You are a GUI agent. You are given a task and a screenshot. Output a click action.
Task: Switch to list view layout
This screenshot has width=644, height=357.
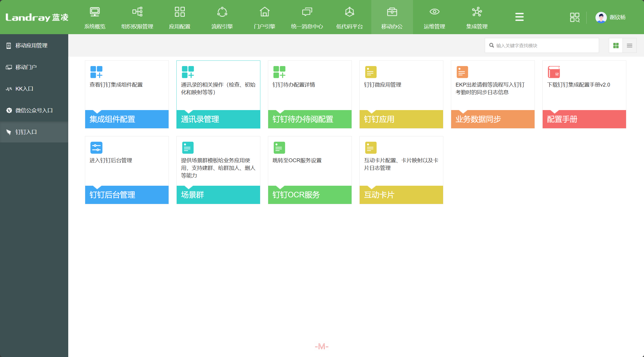coord(630,46)
